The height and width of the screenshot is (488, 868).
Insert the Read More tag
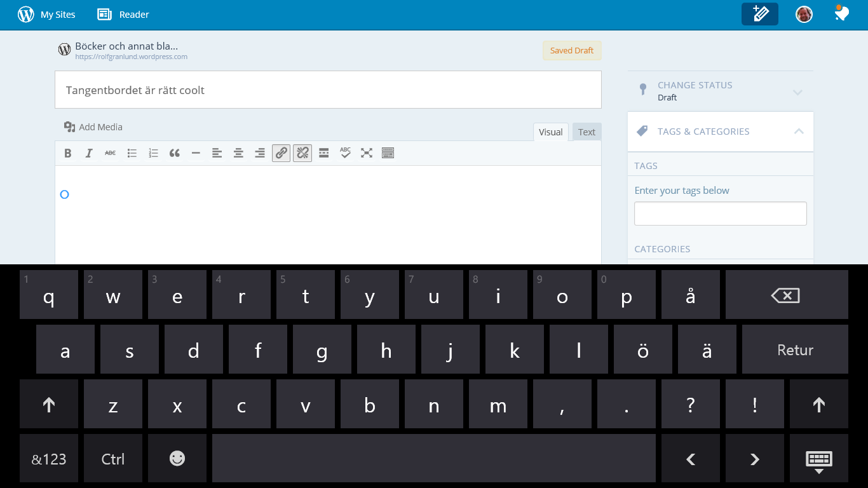coord(324,153)
